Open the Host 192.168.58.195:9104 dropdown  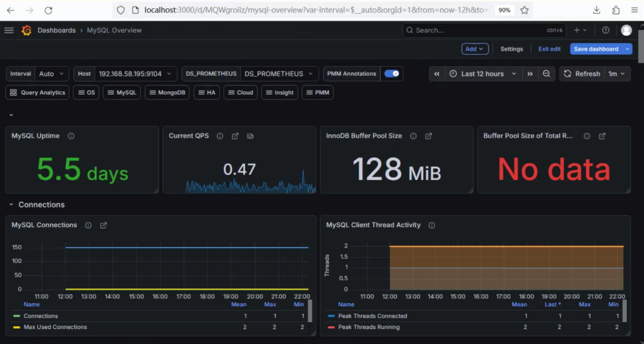[135, 74]
